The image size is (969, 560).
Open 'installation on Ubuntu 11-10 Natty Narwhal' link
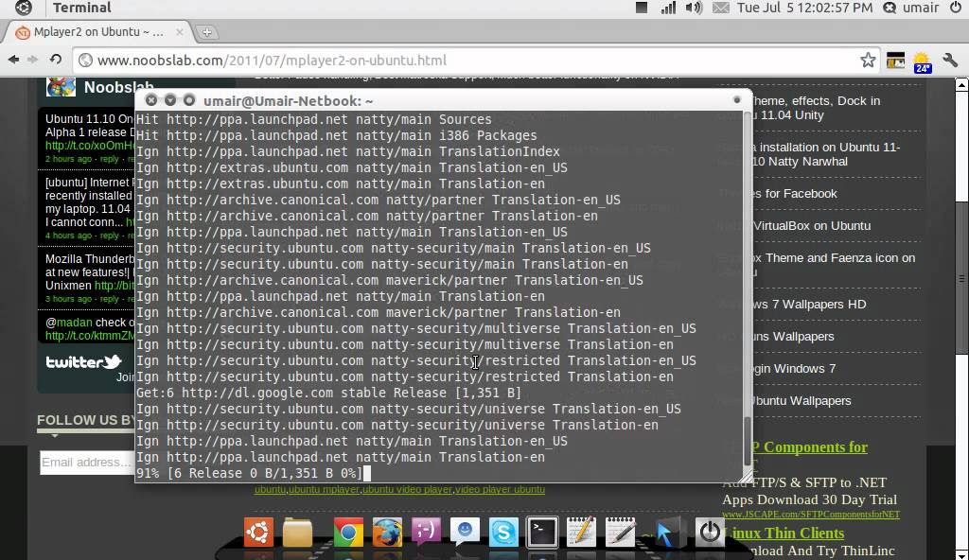pos(825,154)
